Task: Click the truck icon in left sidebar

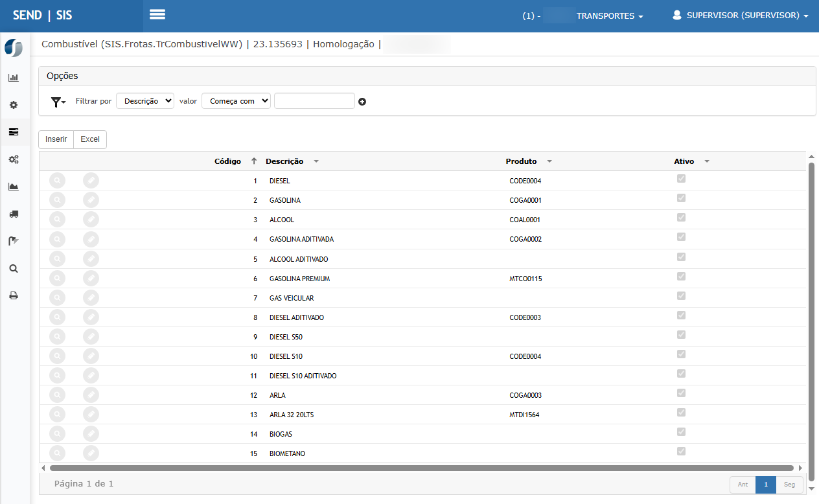Action: 14,214
